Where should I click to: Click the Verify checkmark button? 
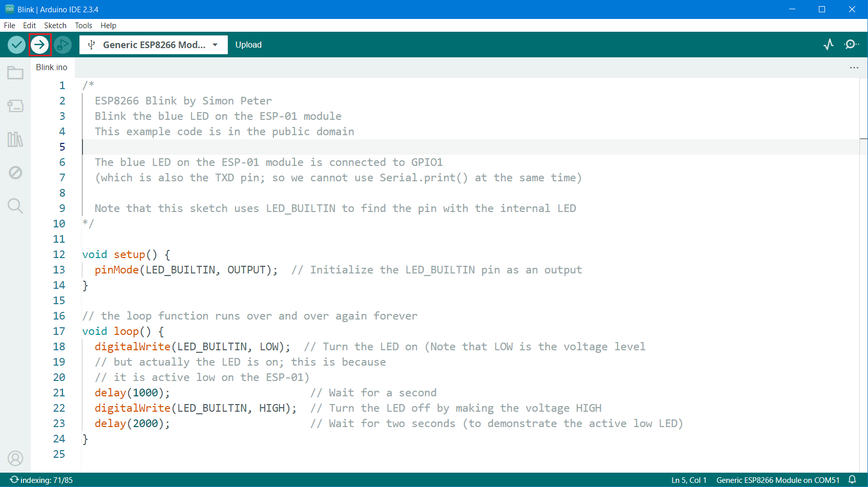16,45
